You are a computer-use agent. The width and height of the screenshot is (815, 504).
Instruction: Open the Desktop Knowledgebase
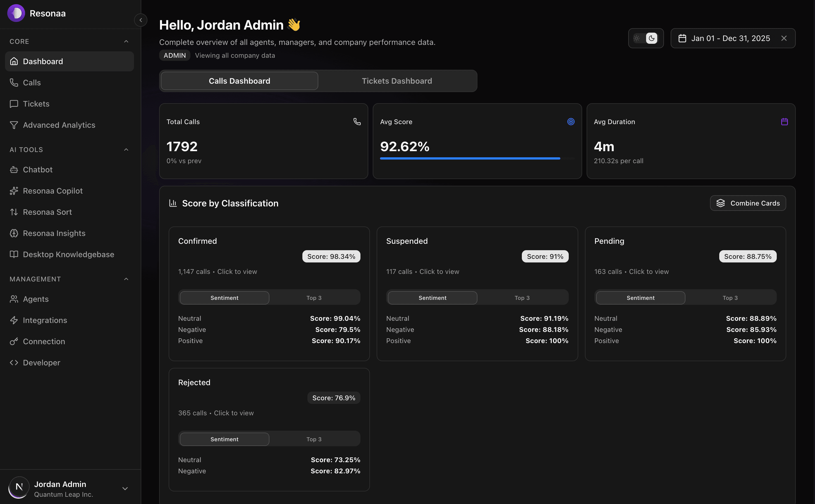(68, 254)
